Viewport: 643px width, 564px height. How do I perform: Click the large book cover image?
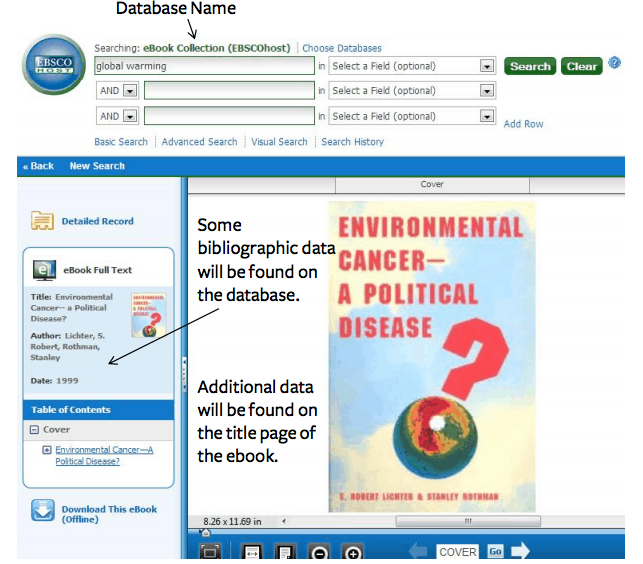point(432,356)
